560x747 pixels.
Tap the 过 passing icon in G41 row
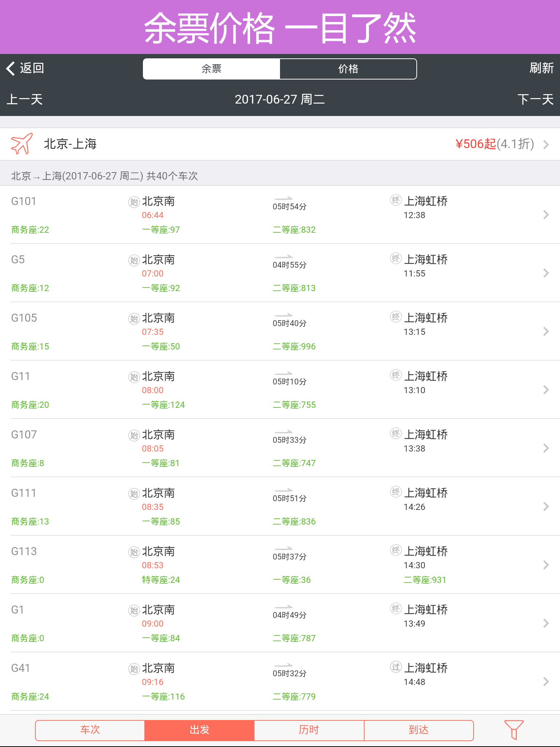coord(396,667)
